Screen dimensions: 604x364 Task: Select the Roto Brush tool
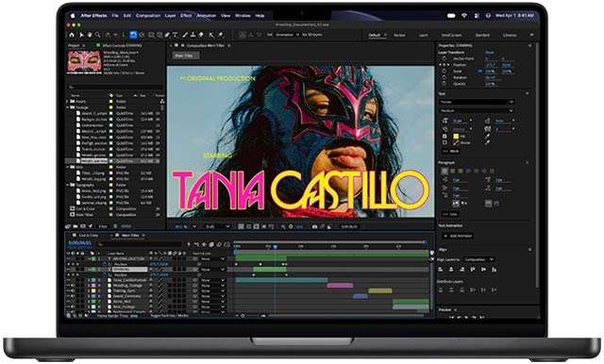click(211, 35)
